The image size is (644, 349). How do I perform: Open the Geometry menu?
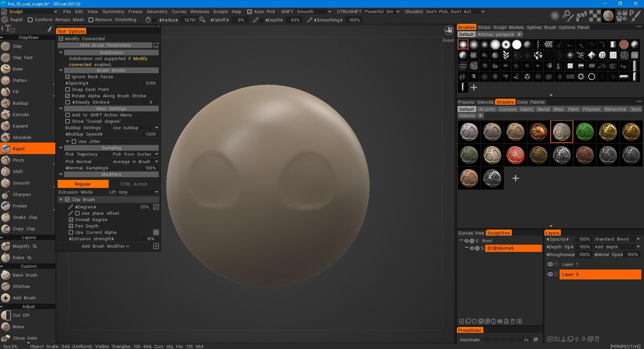click(157, 12)
